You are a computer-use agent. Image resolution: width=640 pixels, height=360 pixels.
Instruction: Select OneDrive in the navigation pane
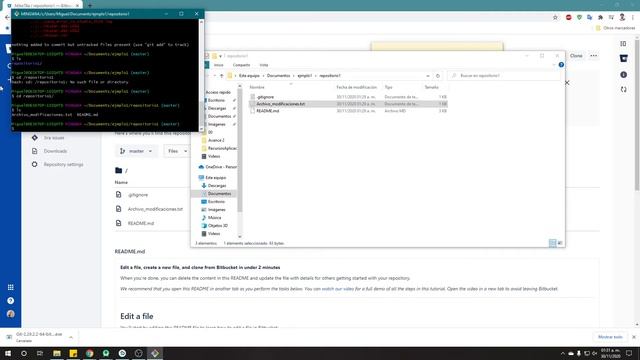click(x=221, y=167)
